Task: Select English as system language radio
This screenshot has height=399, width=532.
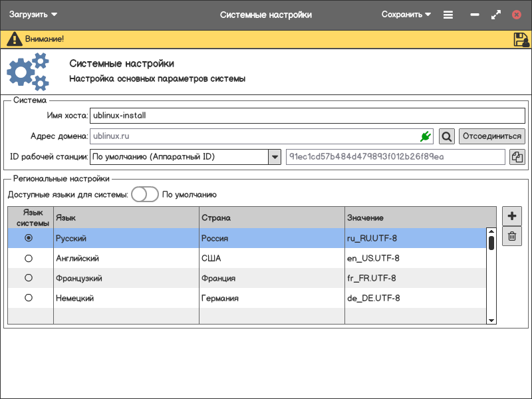Action: [x=29, y=258]
